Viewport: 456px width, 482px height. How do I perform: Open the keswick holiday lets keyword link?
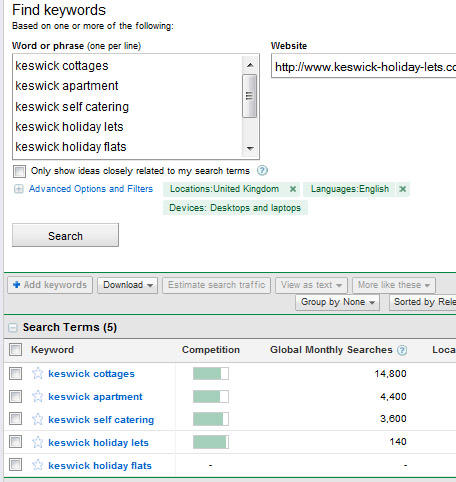pyautogui.click(x=98, y=443)
